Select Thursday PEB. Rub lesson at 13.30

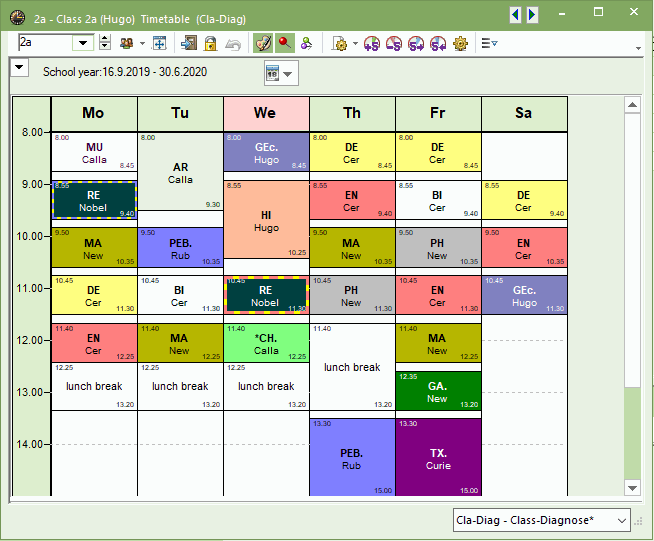pos(352,458)
